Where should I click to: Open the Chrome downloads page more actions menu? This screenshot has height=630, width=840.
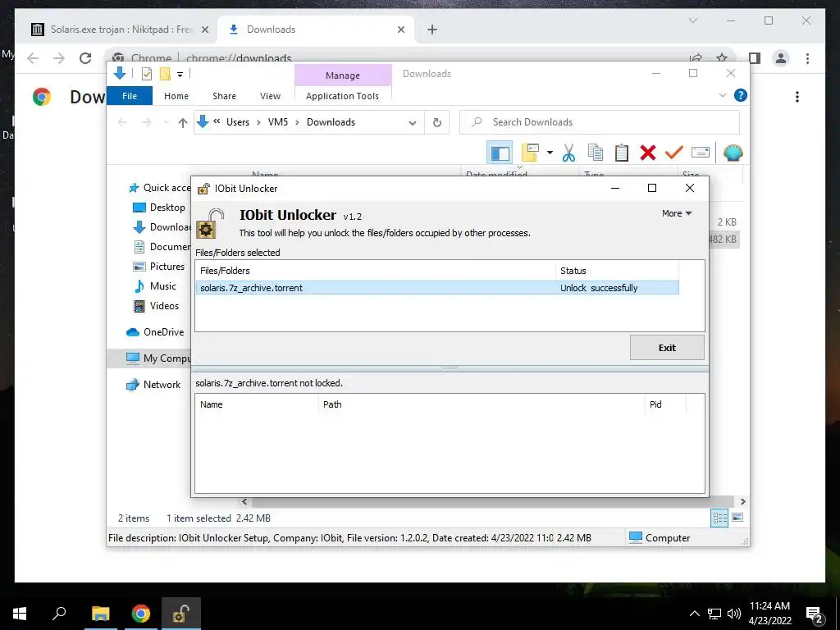[x=797, y=97]
